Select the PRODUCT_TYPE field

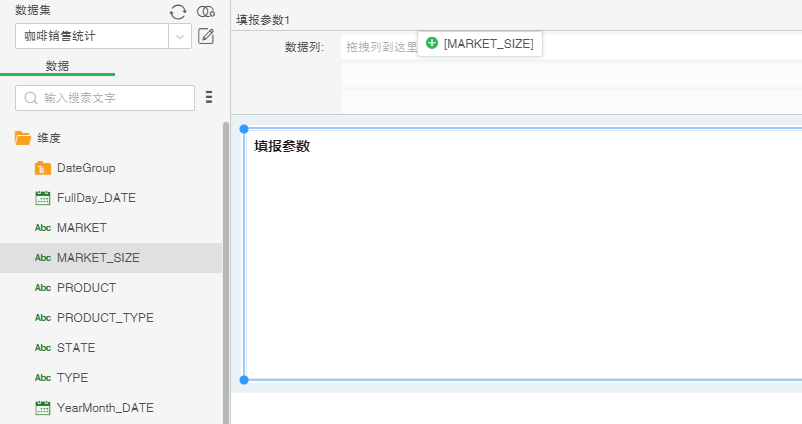(x=105, y=318)
